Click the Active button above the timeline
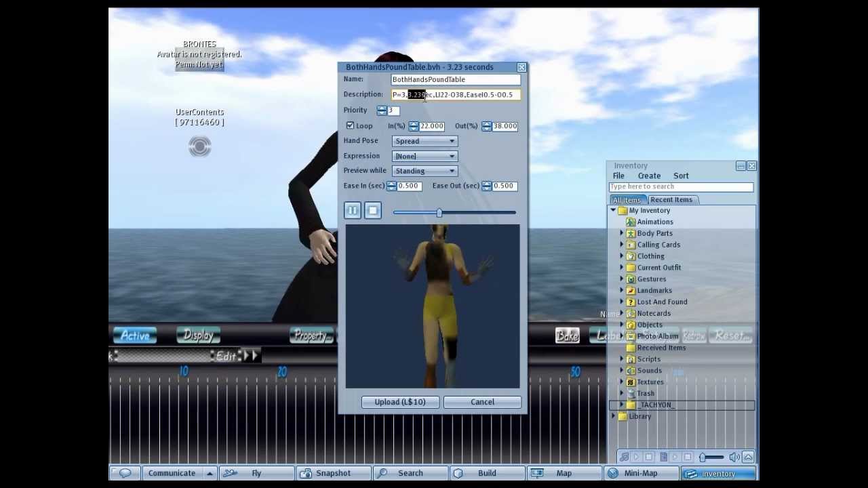Screen dimensions: 868x488 (135, 335)
